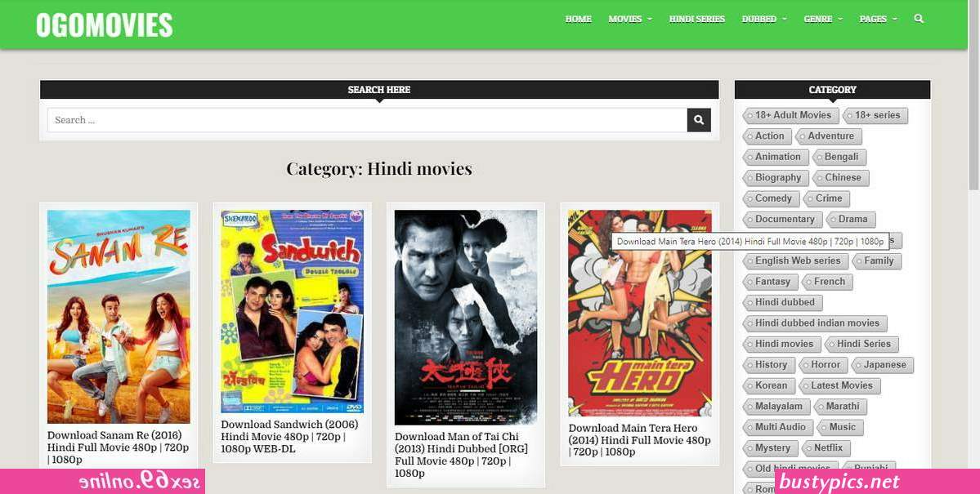
Task: Select the Animation category tag
Action: [776, 157]
